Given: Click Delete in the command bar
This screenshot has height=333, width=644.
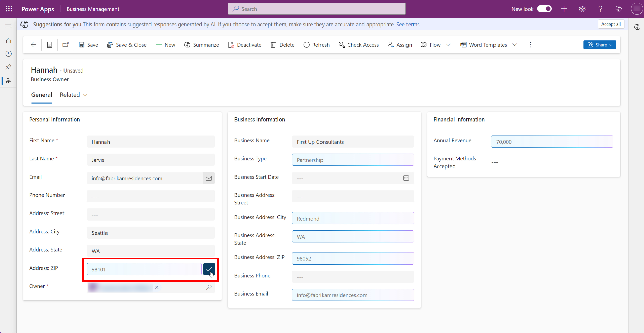Looking at the screenshot, I should 283,45.
